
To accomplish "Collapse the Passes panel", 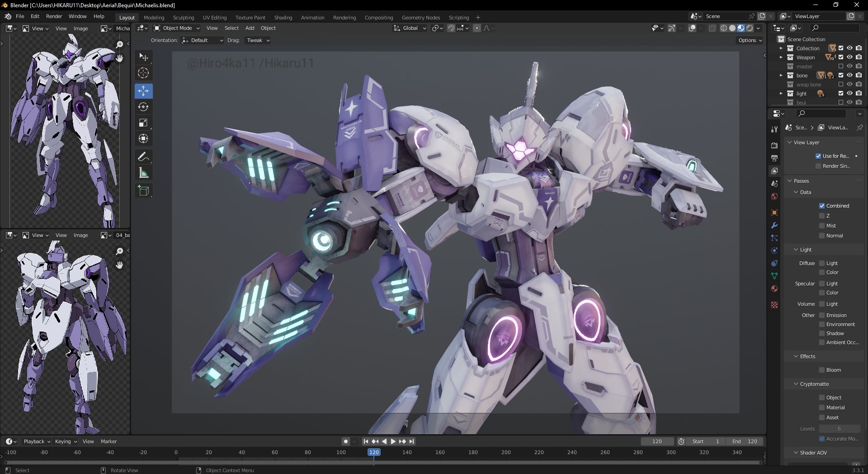I will (x=790, y=181).
